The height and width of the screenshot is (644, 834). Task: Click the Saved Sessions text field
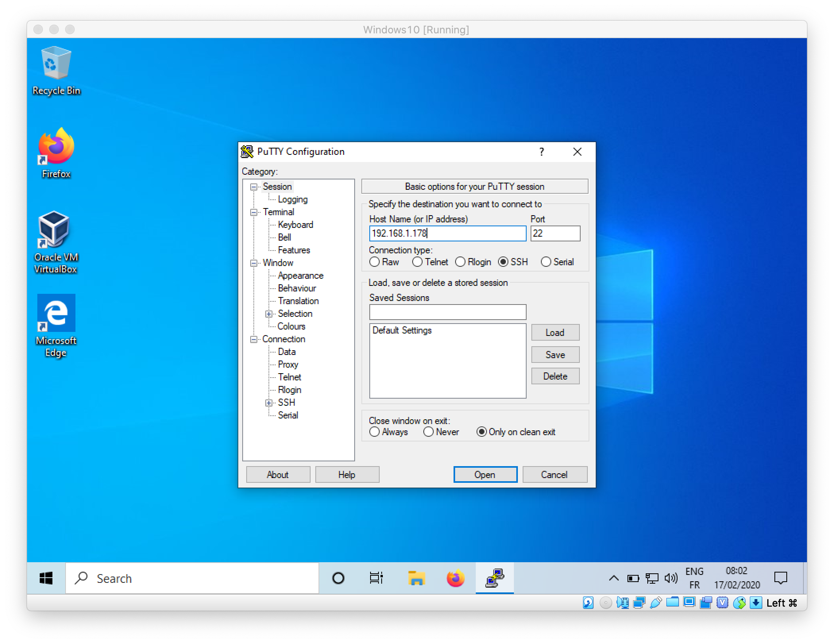[x=448, y=312]
